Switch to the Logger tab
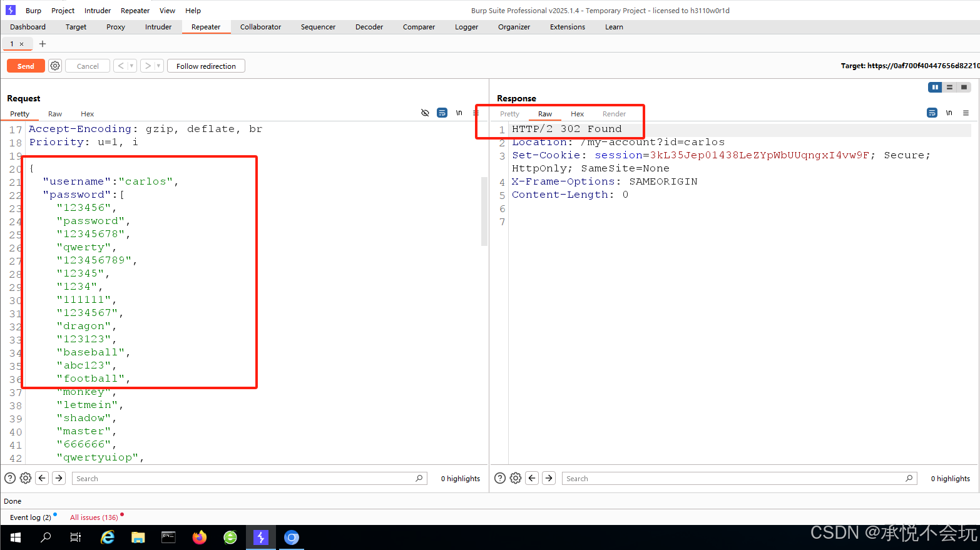The height and width of the screenshot is (550, 980). (x=466, y=27)
